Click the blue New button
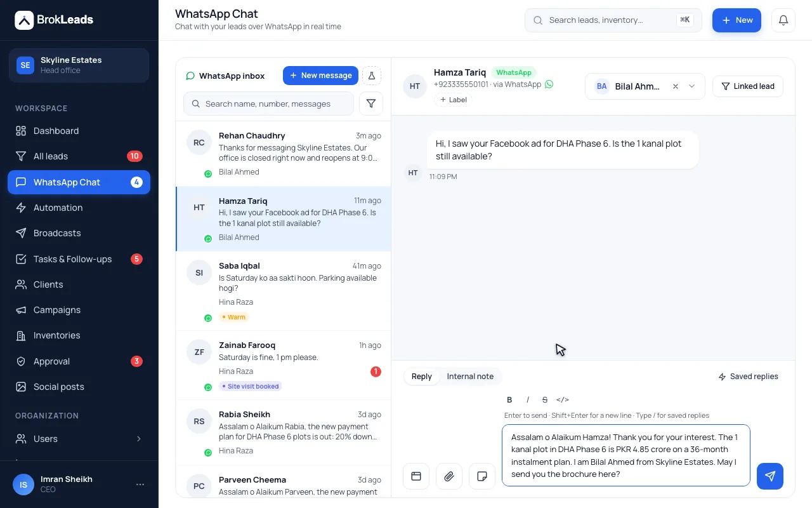 (x=737, y=20)
